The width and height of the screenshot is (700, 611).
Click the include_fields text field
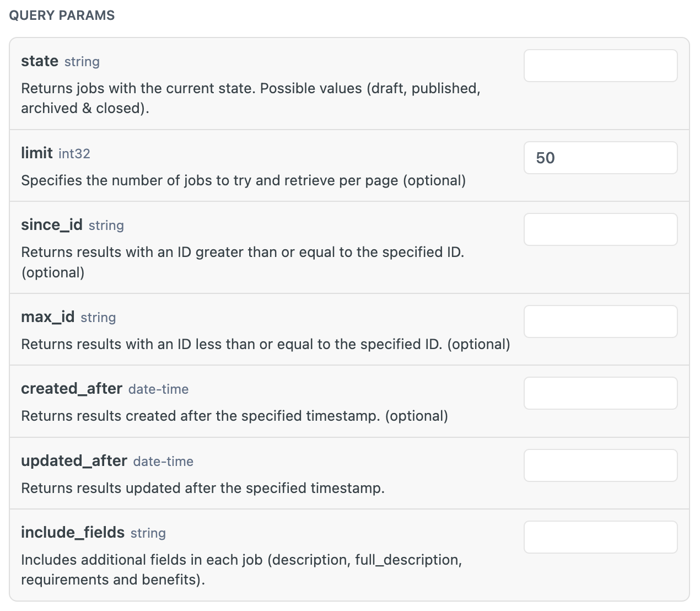[x=600, y=537]
